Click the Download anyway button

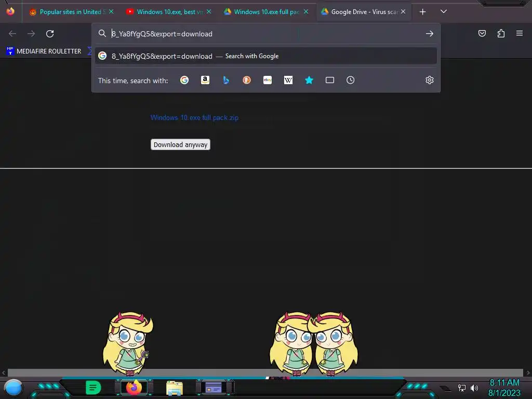point(180,144)
